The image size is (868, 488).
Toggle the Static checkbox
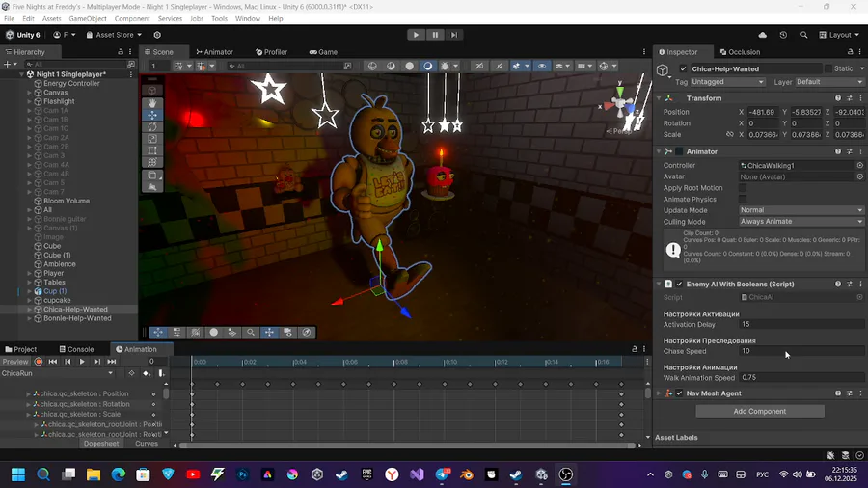828,68
